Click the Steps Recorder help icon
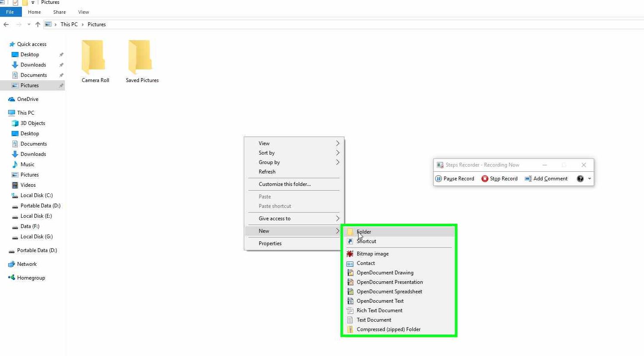Viewport: 644px width, 356px height. pos(580,179)
